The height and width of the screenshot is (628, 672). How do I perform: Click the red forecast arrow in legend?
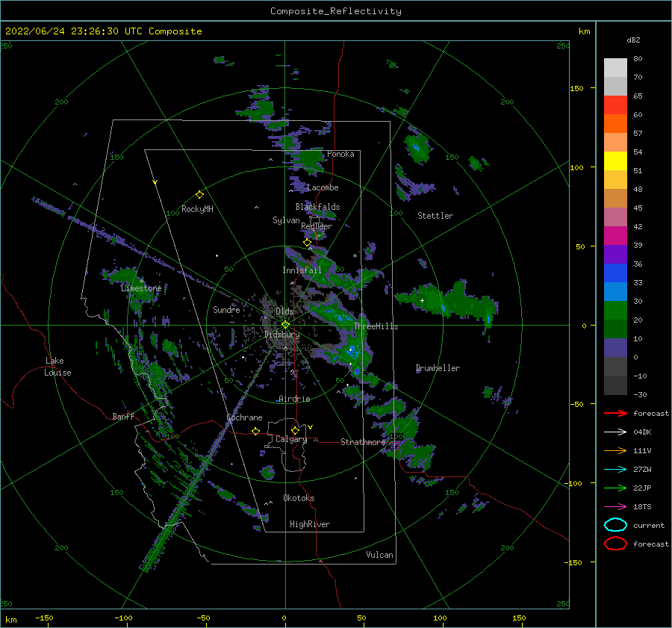615,413
